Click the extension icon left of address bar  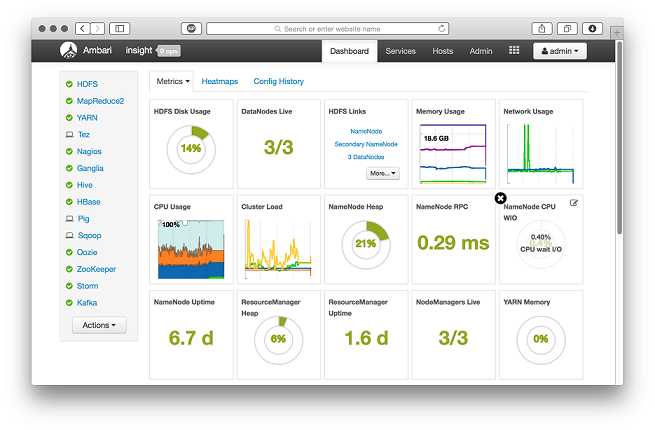click(x=191, y=28)
